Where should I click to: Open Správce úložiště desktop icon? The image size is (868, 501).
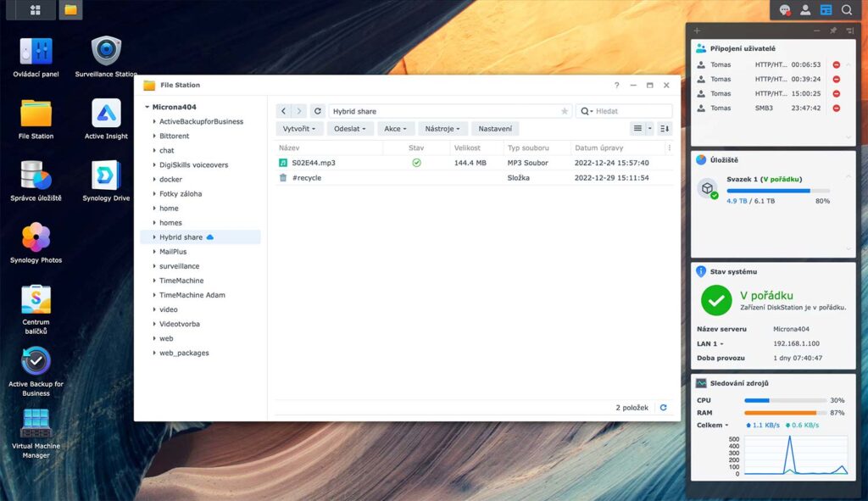(36, 181)
